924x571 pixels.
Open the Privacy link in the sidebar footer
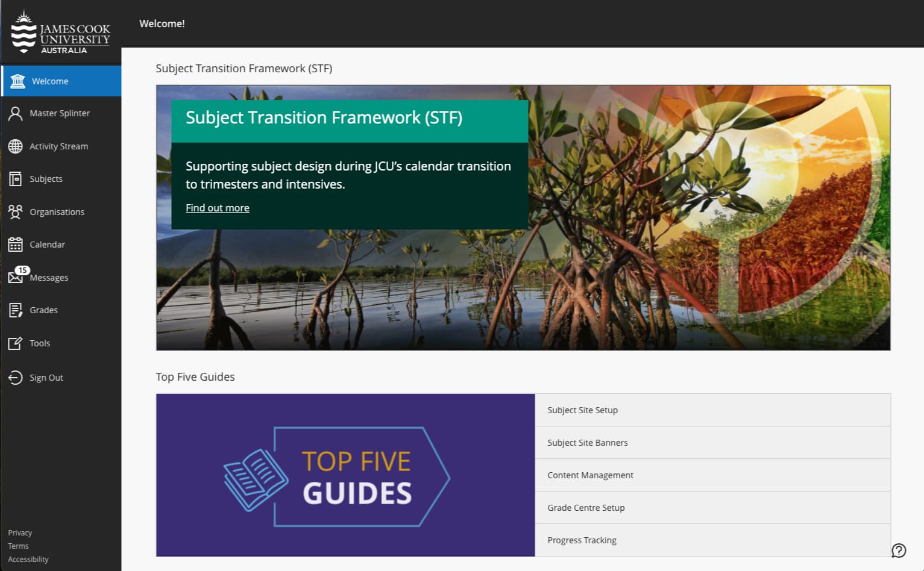click(20, 533)
